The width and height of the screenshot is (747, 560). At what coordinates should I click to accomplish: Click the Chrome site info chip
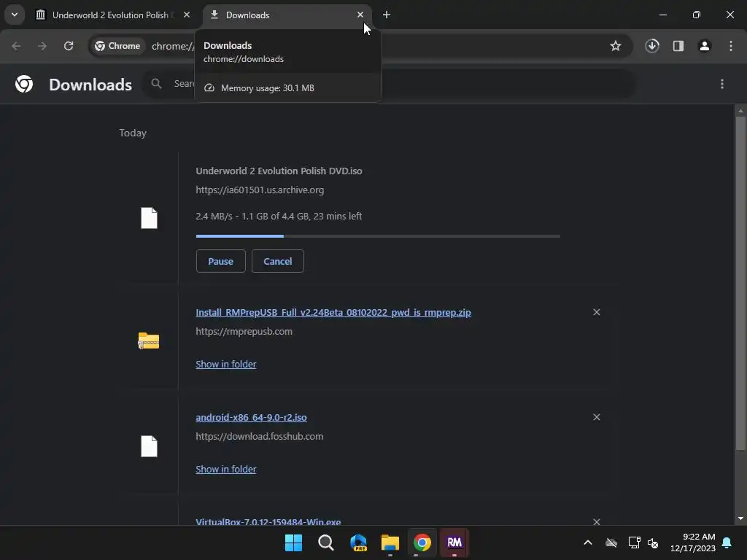pyautogui.click(x=117, y=46)
